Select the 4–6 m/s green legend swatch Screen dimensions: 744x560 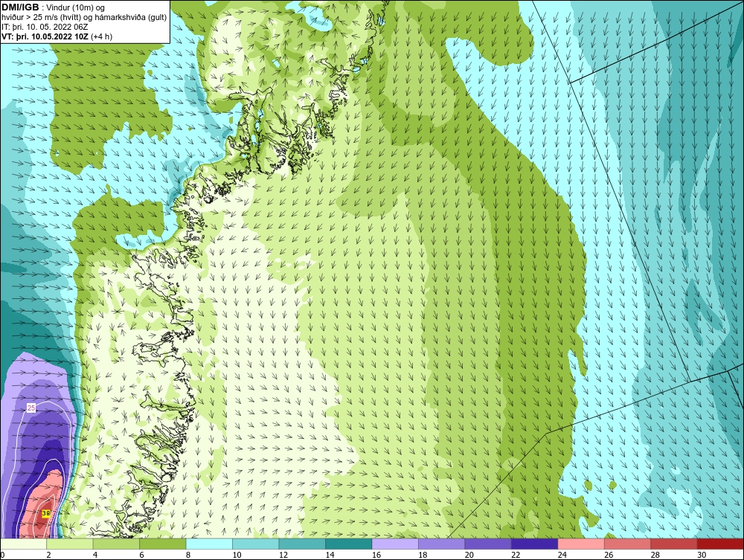point(116,544)
